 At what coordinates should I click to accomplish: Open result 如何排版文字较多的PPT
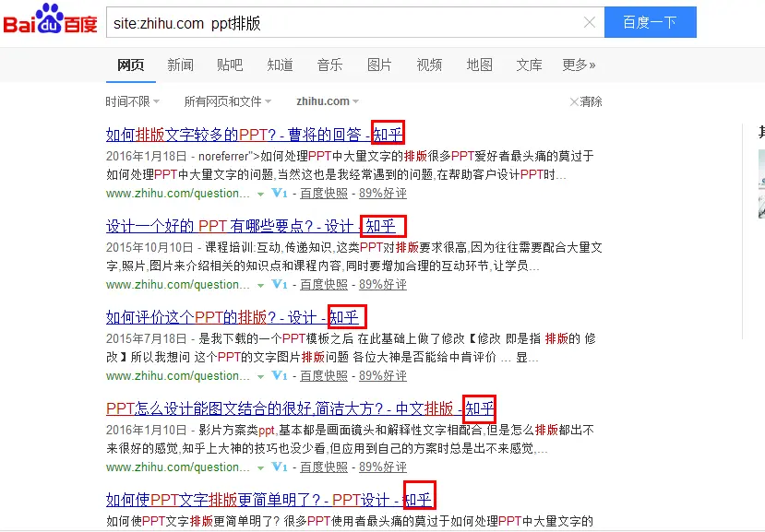tap(254, 134)
